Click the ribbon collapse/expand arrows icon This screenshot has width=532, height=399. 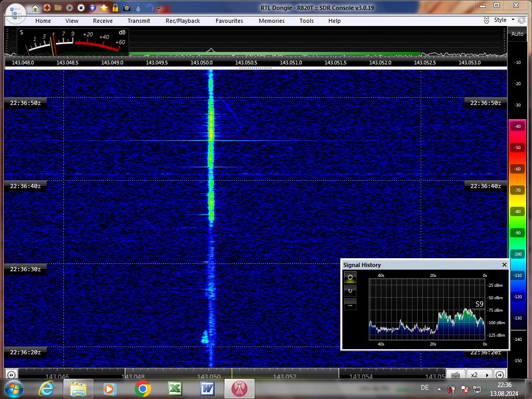pos(486,20)
